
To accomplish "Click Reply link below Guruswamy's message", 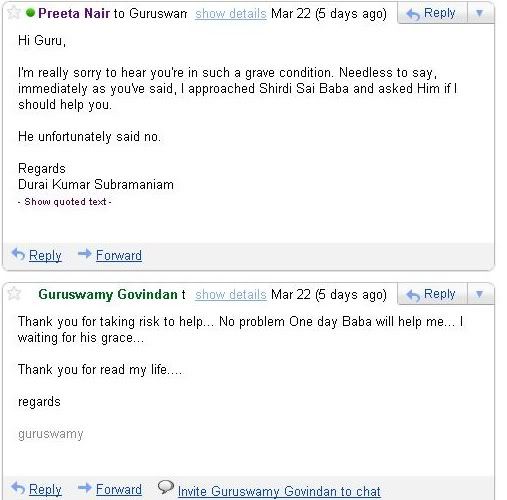I will (x=45, y=490).
